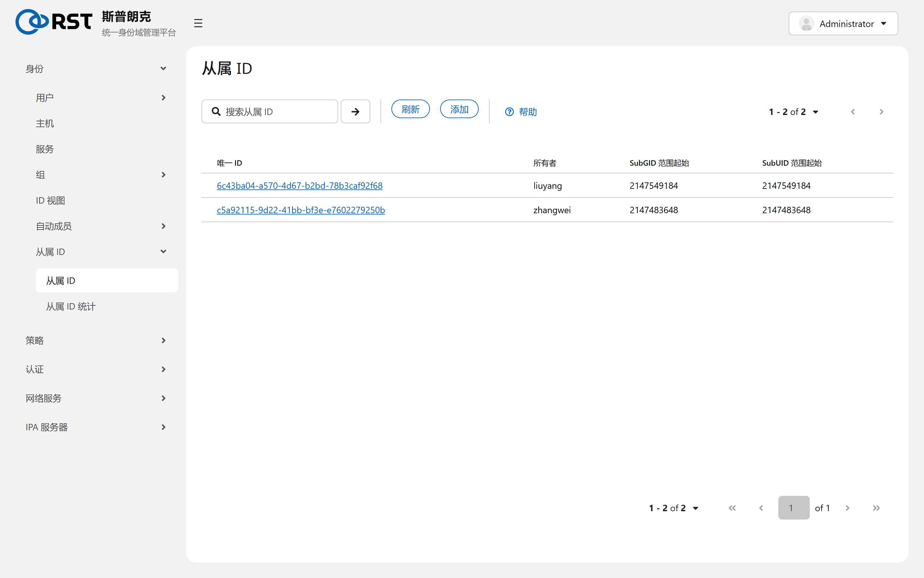Go to next page using top pagination arrow
Screen dimensions: 924x578
(882, 112)
